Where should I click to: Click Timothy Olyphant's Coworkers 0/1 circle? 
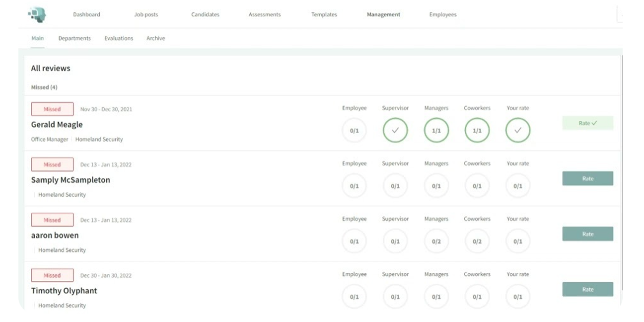[x=477, y=296]
